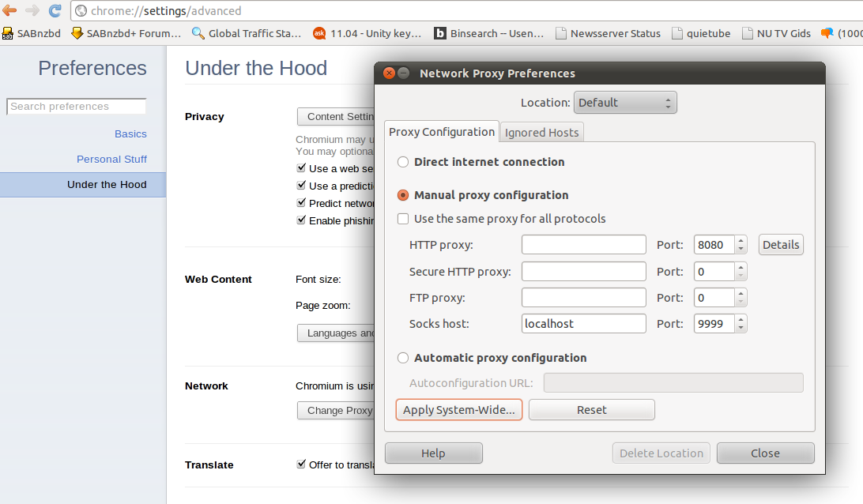This screenshot has height=504, width=863.
Task: Select Under the Hood in the sidebar
Action: coord(82,184)
